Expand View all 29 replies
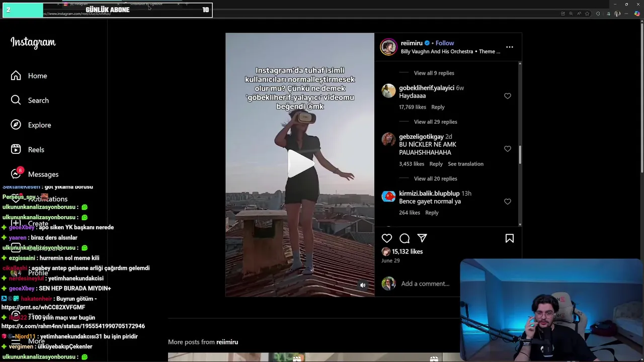 click(x=435, y=122)
